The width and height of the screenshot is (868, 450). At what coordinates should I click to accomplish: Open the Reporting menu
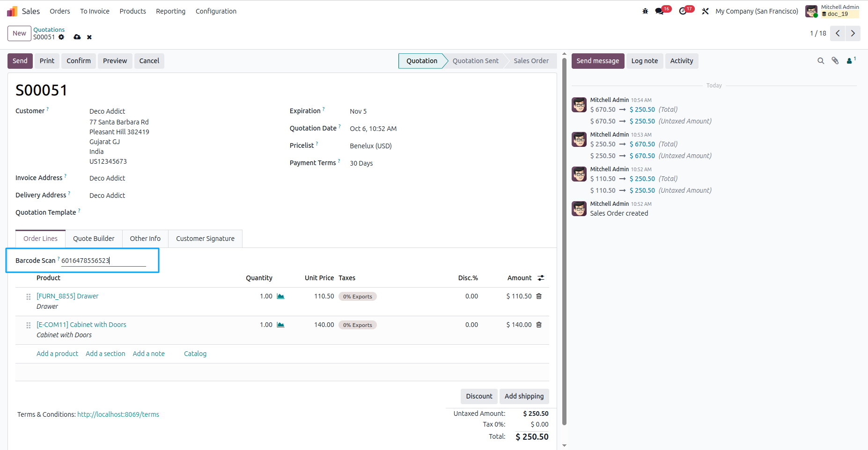coord(170,11)
